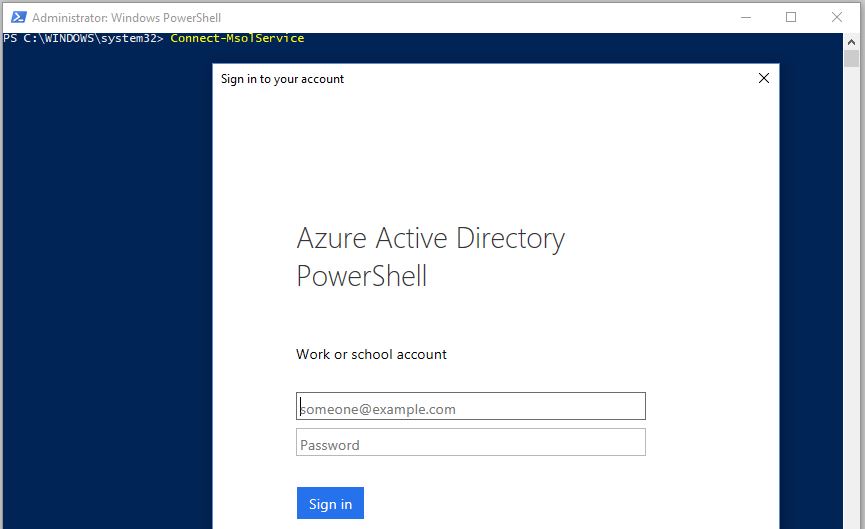Maximize the Windows PowerShell window
The height and width of the screenshot is (529, 865).
(x=791, y=17)
